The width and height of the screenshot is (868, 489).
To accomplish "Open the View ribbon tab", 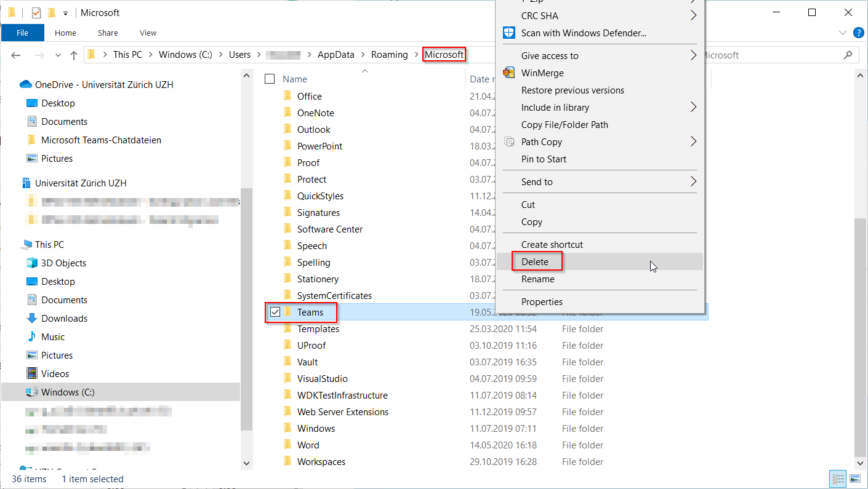I will point(148,33).
